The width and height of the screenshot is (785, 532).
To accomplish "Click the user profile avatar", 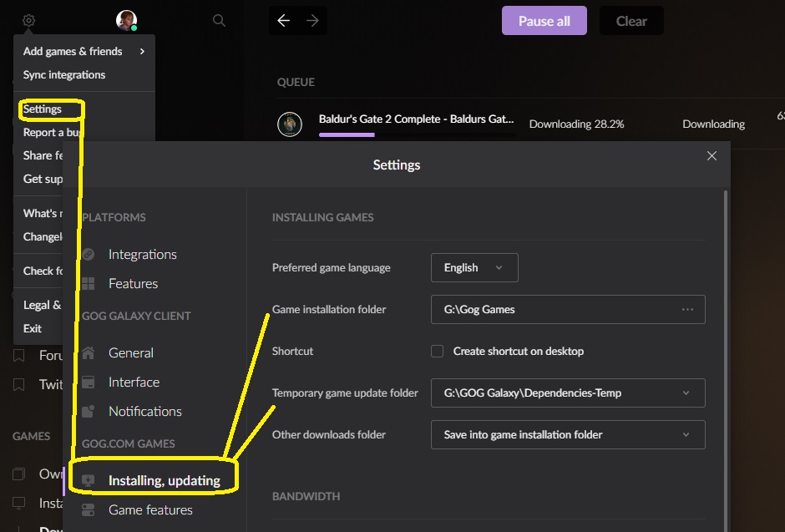I will (126, 21).
